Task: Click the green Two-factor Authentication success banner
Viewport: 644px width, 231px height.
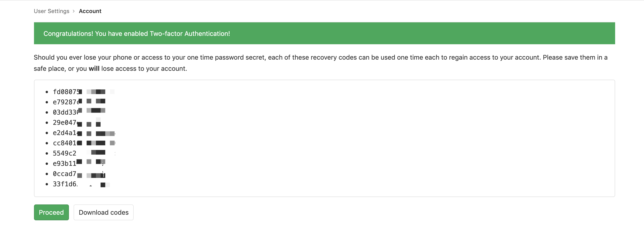Action: tap(324, 33)
